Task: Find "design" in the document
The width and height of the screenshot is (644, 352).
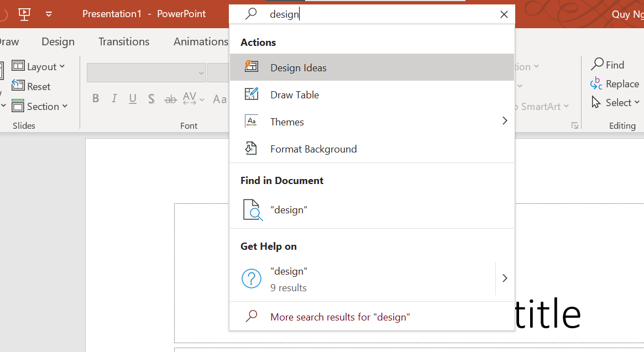Action: coord(371,209)
